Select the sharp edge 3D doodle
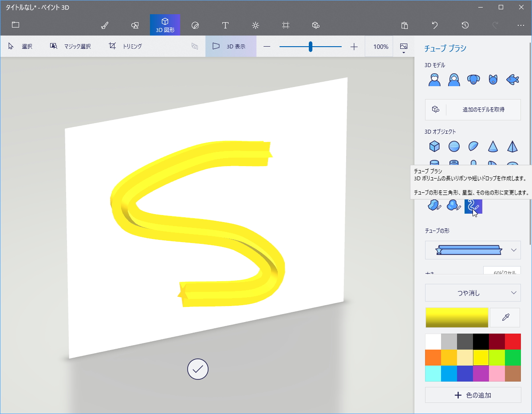The width and height of the screenshot is (532, 414). pos(434,205)
